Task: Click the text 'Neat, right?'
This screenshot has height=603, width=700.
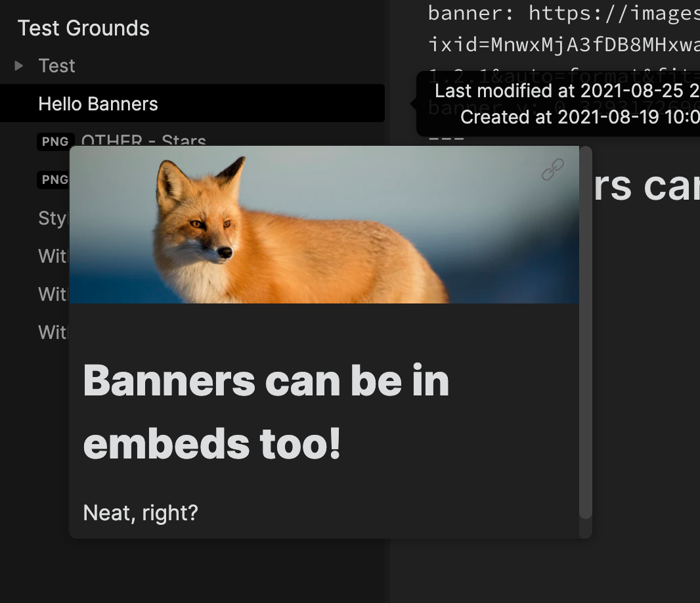Action: coord(141,513)
